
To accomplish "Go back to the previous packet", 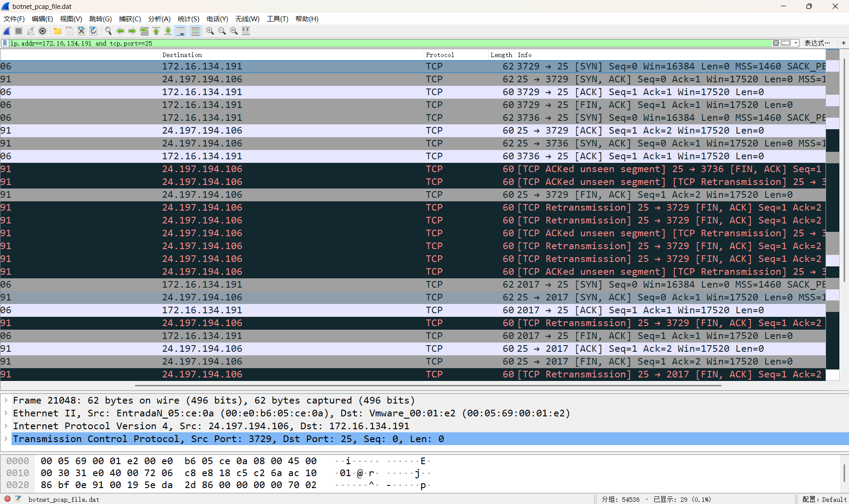I will (120, 31).
